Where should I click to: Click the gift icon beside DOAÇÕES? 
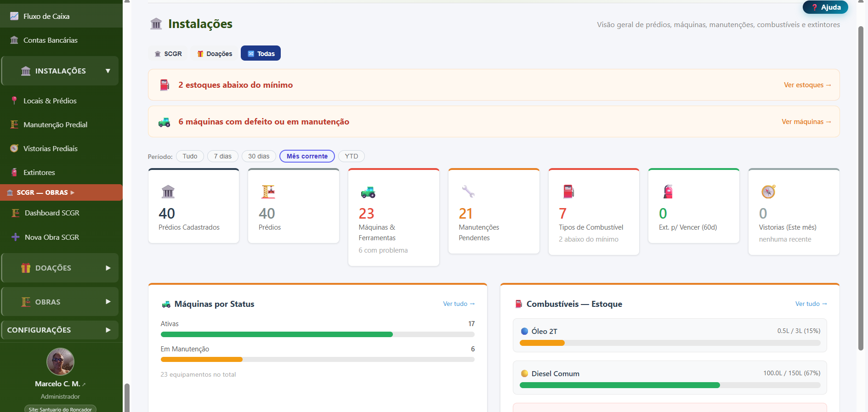pos(26,268)
